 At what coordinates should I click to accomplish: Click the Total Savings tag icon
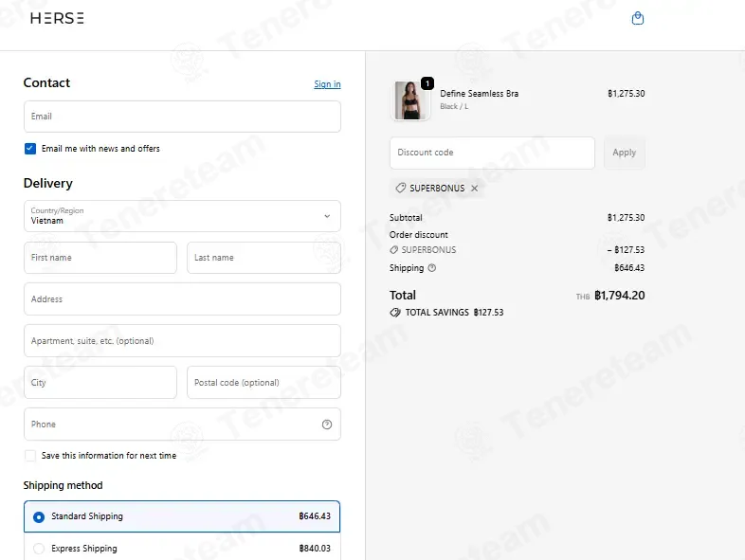[x=395, y=312]
